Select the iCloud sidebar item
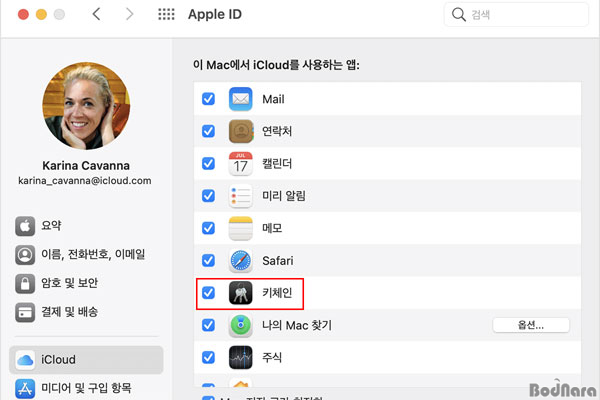600x400 pixels. pyautogui.click(x=86, y=359)
